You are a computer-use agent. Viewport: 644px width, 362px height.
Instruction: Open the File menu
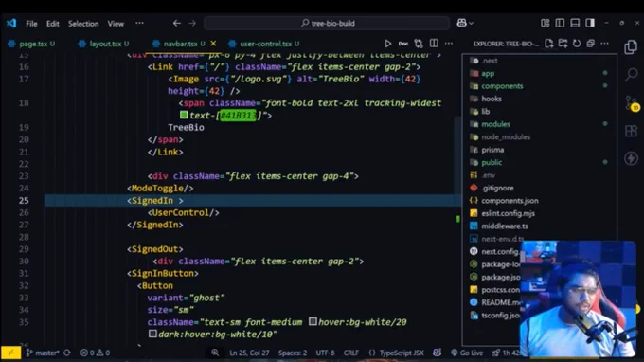[31, 24]
